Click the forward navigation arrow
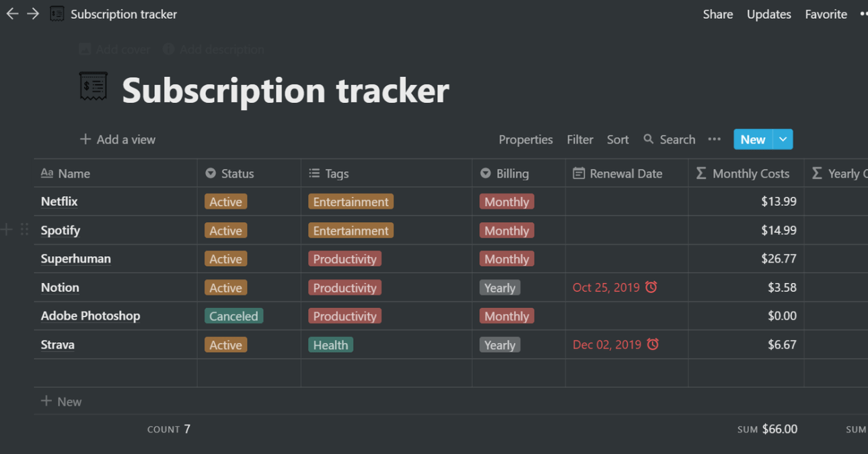Screen dimensions: 868x454 33,14
